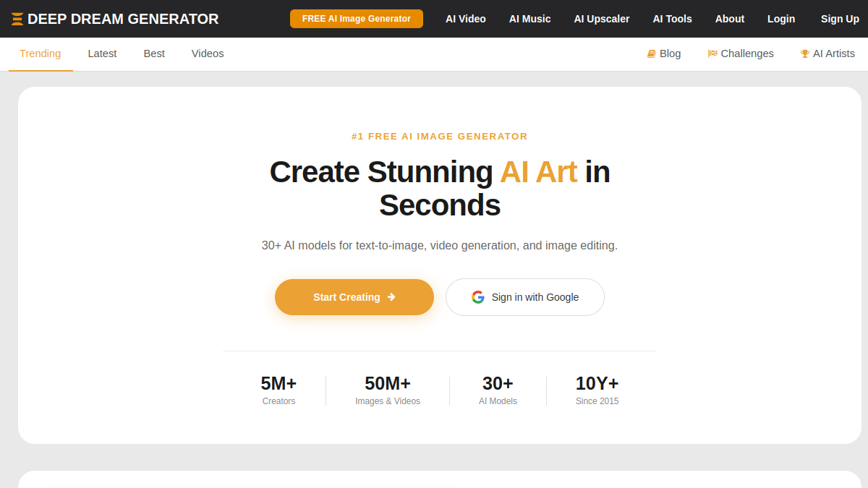
Task: Click the FREE AI Image Generator button
Action: (357, 19)
